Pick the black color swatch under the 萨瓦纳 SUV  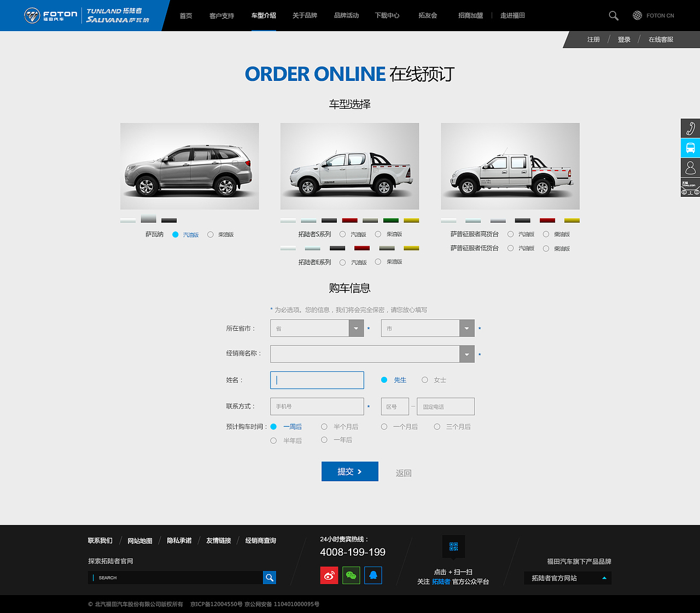[x=169, y=220]
